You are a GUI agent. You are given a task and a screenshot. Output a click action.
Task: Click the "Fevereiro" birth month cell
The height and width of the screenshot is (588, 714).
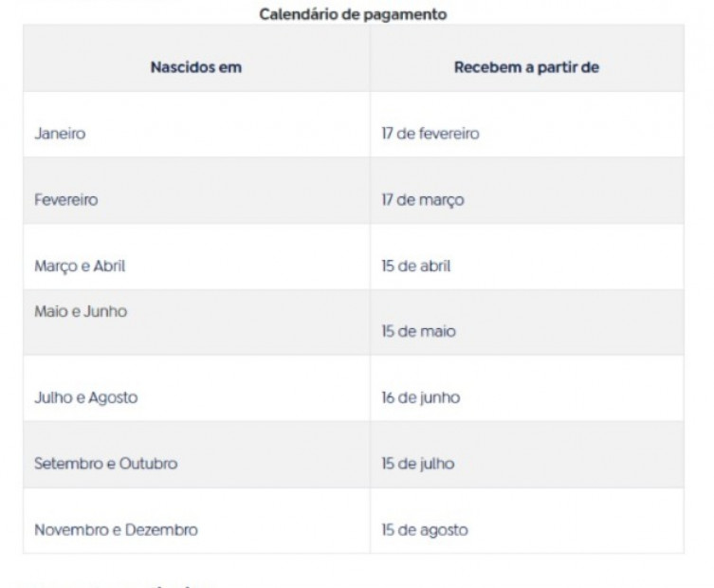coord(66,200)
